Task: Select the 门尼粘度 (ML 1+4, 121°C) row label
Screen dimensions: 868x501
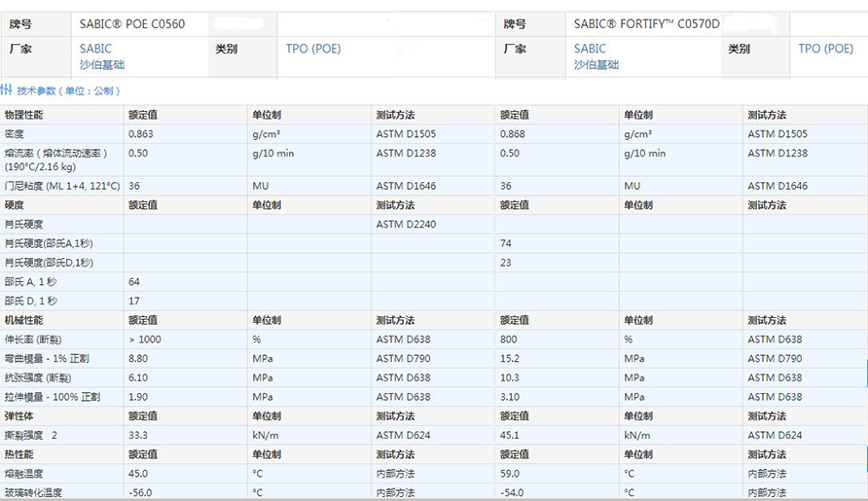Action: (x=62, y=186)
